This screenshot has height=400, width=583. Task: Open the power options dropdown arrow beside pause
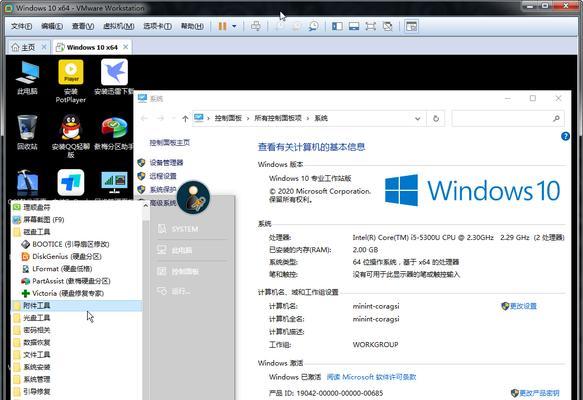(x=234, y=26)
